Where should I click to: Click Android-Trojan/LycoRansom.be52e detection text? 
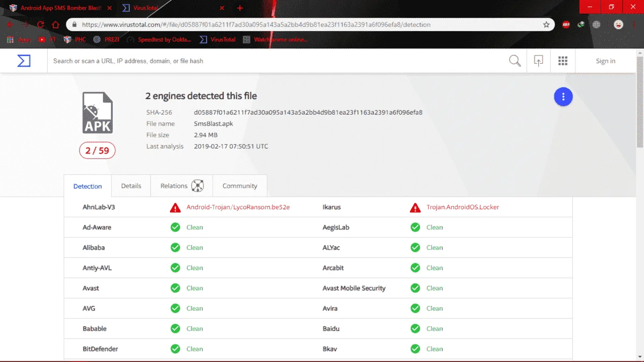point(238,207)
